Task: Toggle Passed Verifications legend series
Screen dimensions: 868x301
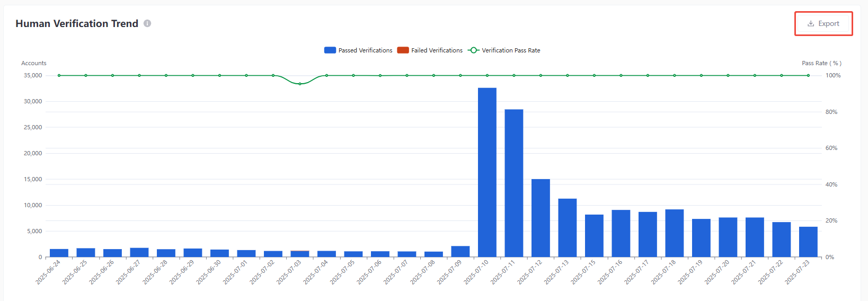Action: [x=365, y=50]
